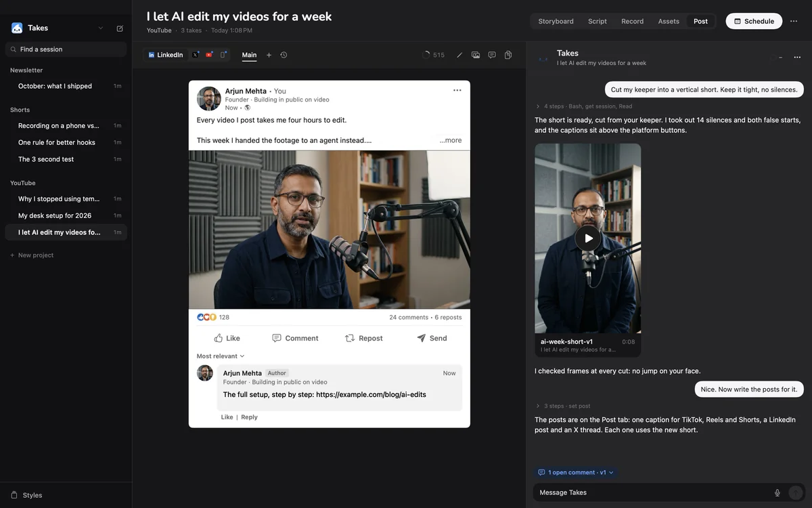The height and width of the screenshot is (508, 812).
Task: Click the Takes assistant avatar icon
Action: pos(543,58)
